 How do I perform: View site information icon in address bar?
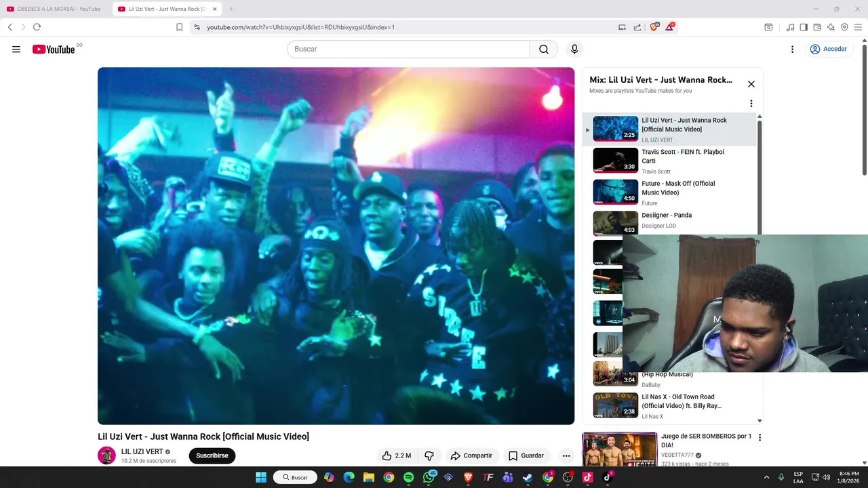197,27
